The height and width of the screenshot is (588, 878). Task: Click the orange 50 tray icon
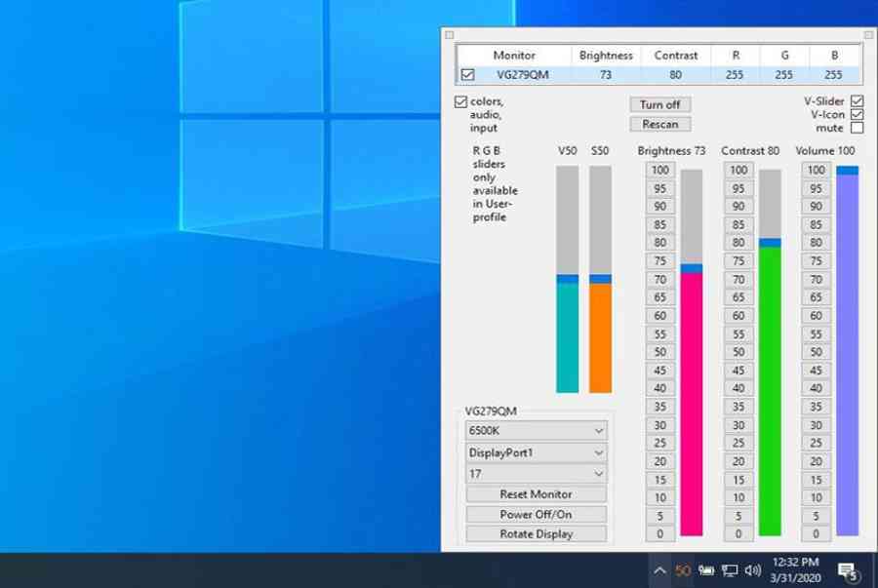[683, 570]
